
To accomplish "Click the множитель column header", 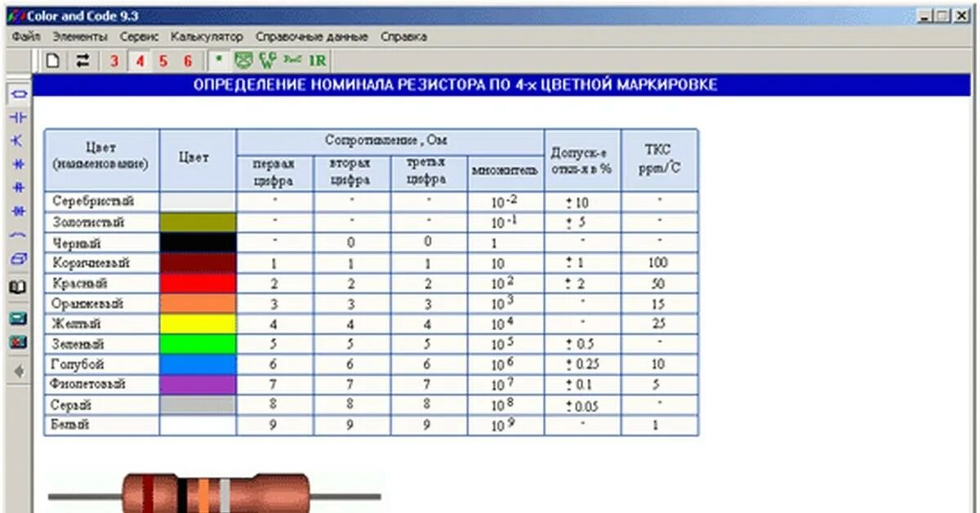I will tap(506, 172).
